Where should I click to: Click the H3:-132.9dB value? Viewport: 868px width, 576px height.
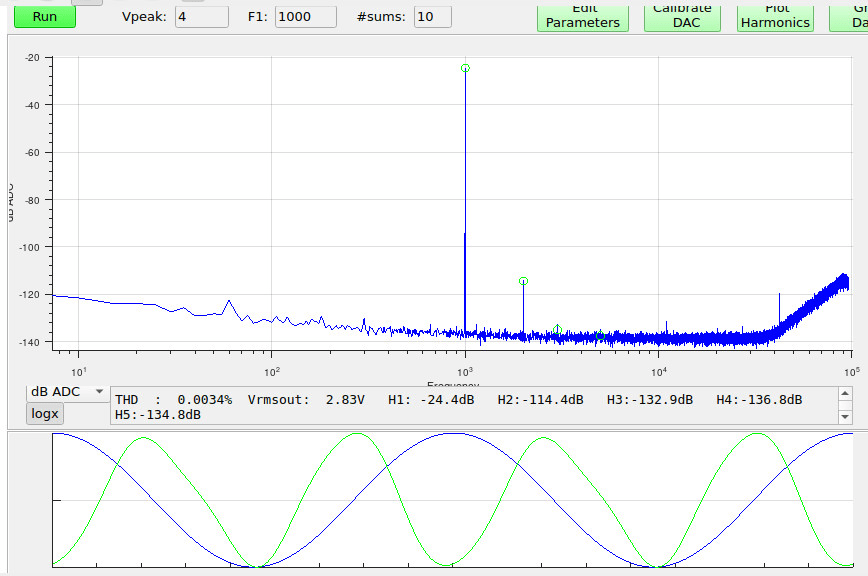(x=649, y=399)
